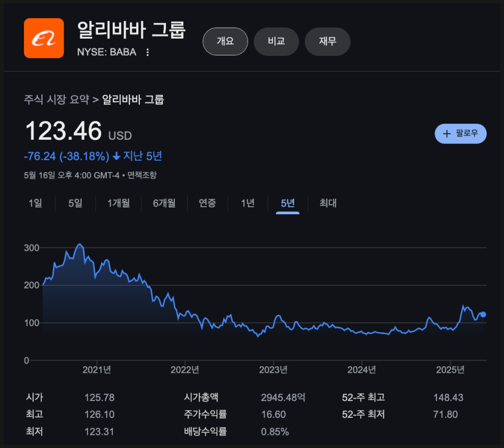The height and width of the screenshot is (448, 504).
Task: Click the 52-주 최저 value 71.80
Action: (446, 415)
